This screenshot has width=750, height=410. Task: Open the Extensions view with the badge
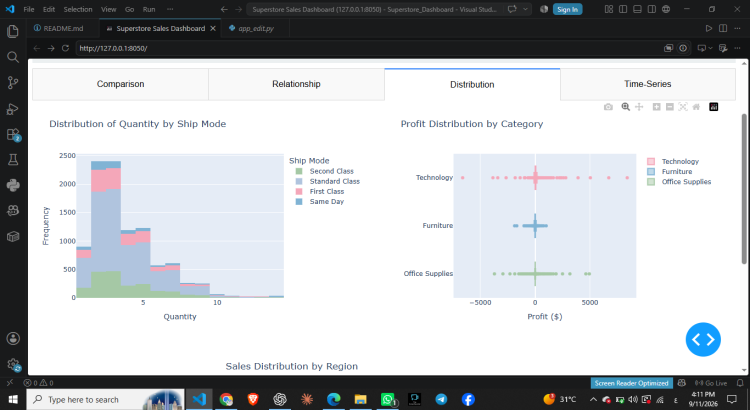pos(13,134)
